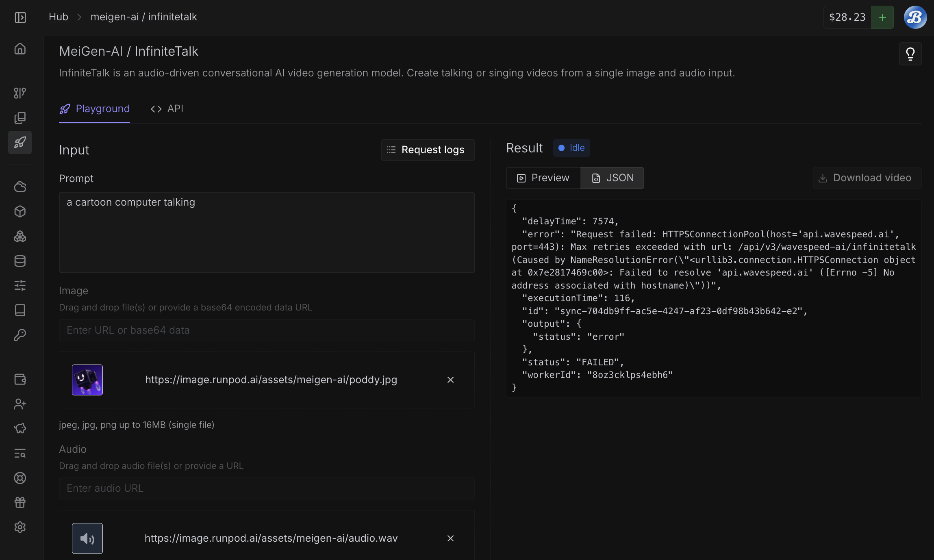Image resolution: width=934 pixels, height=560 pixels.
Task: Click the Download video button
Action: point(867,178)
